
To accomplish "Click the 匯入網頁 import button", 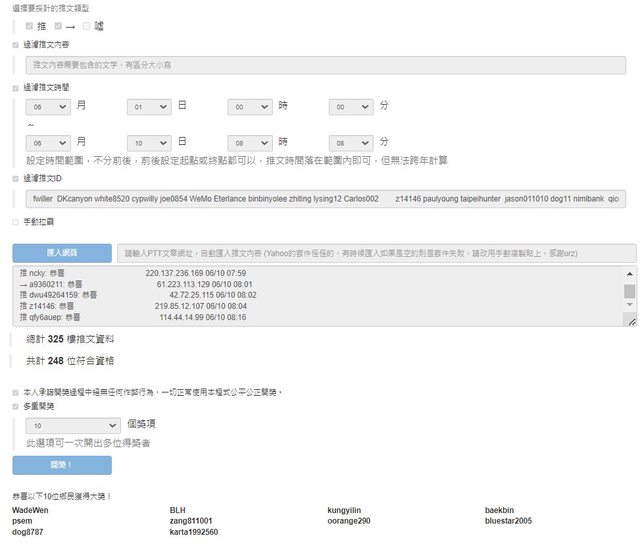I will click(62, 253).
